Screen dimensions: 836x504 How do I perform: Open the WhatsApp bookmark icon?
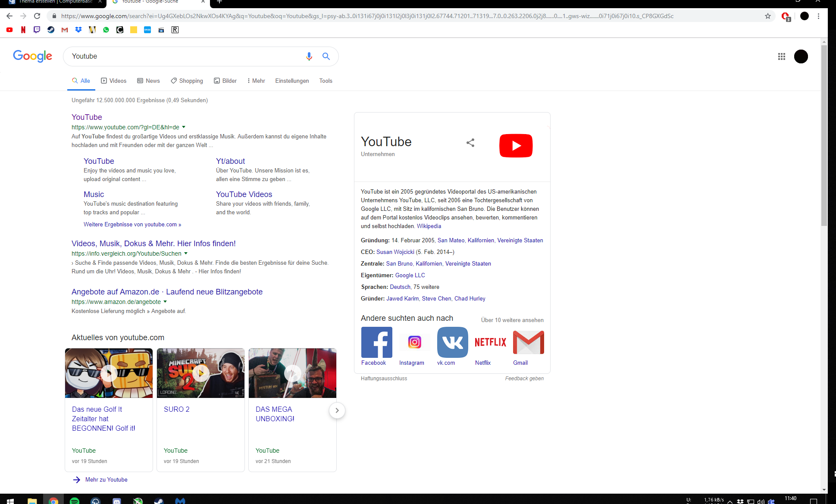[x=106, y=30]
